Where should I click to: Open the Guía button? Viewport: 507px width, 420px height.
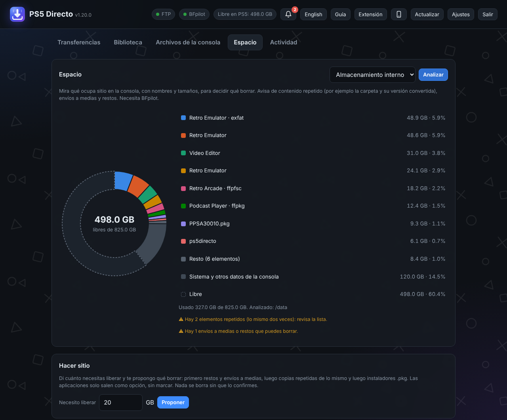[340, 14]
